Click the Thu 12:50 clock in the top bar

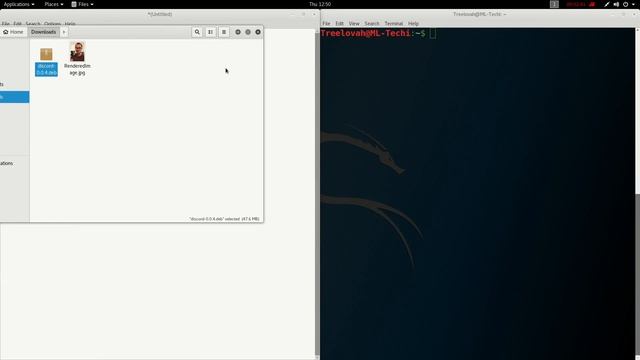pos(320,4)
